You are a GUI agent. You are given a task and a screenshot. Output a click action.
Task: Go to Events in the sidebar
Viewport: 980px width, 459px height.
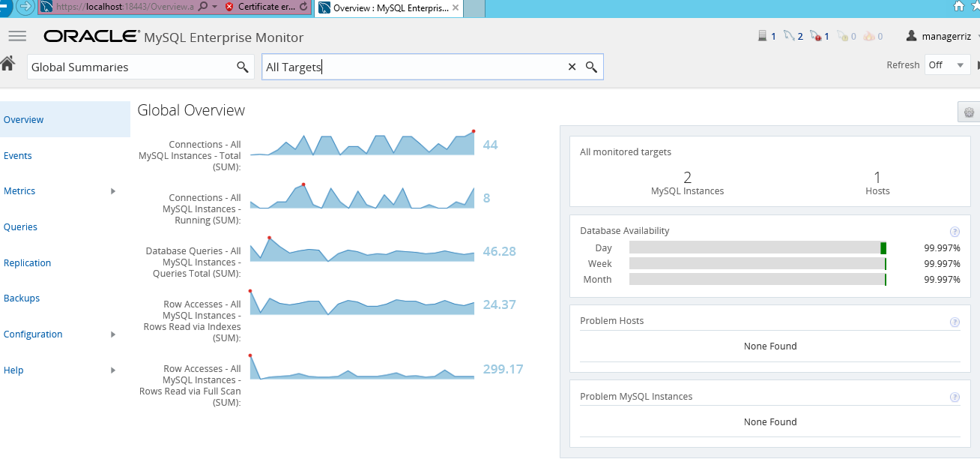(18, 156)
